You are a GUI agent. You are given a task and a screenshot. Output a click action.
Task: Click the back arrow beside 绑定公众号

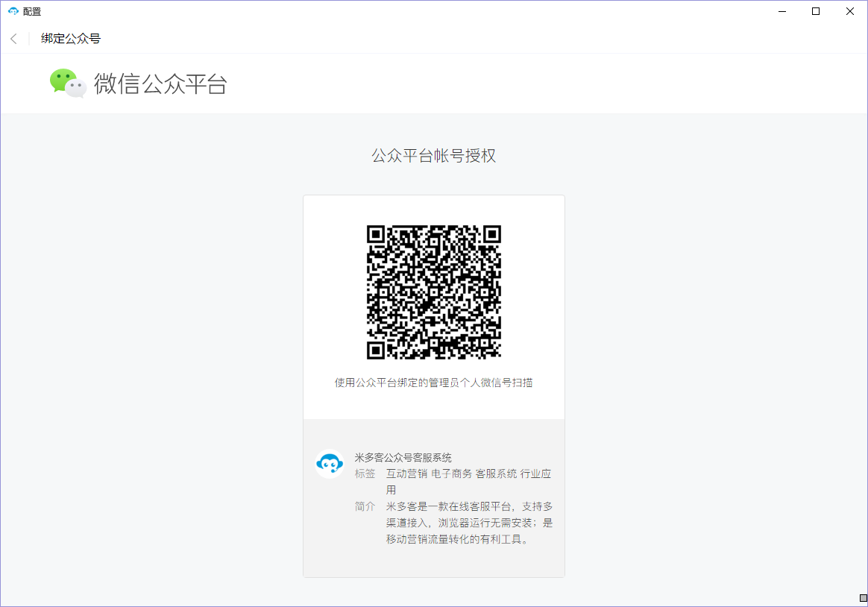pyautogui.click(x=13, y=39)
